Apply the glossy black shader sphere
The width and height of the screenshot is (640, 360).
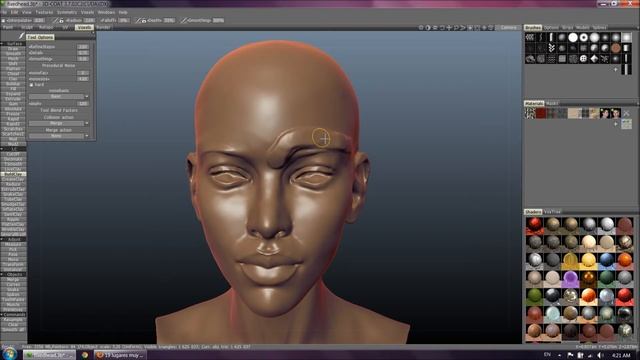[x=552, y=296]
